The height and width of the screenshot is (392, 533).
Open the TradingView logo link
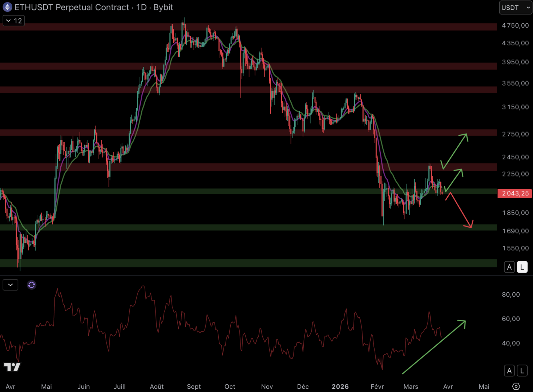point(12,367)
